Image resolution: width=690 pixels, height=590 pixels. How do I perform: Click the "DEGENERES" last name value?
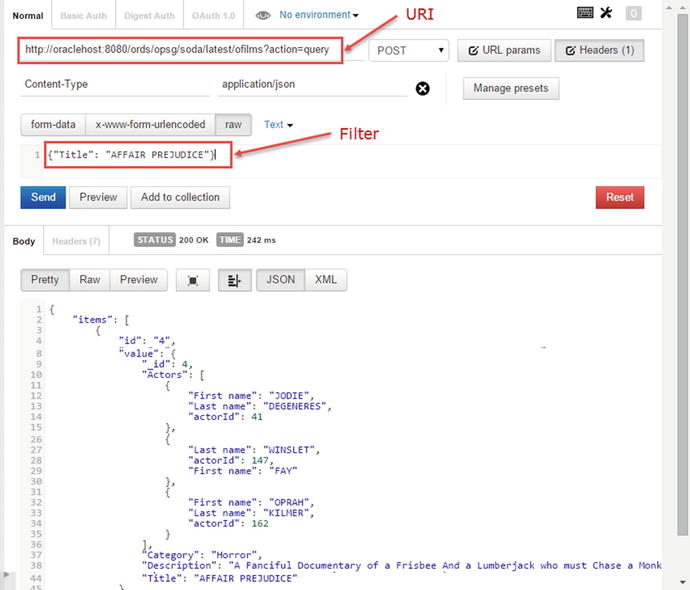[294, 406]
